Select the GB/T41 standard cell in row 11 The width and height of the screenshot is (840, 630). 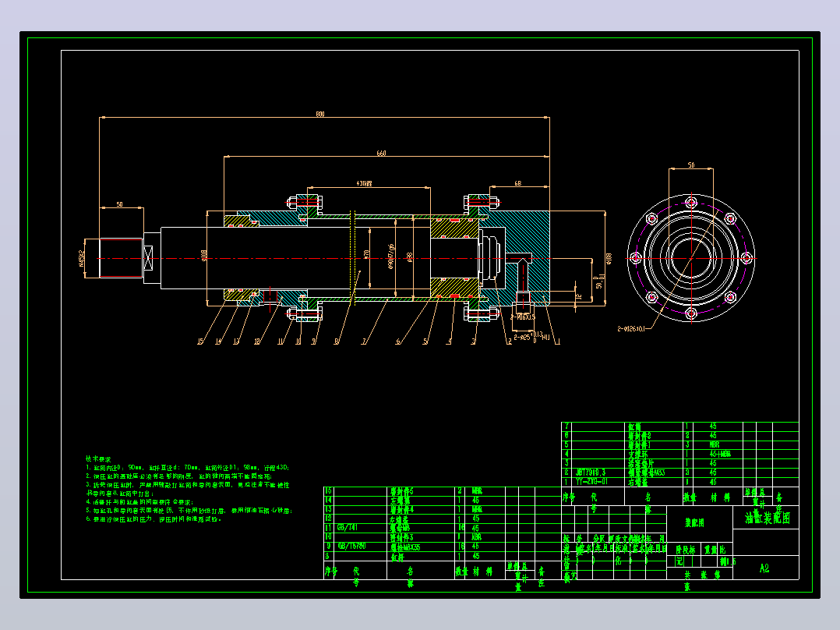(348, 528)
